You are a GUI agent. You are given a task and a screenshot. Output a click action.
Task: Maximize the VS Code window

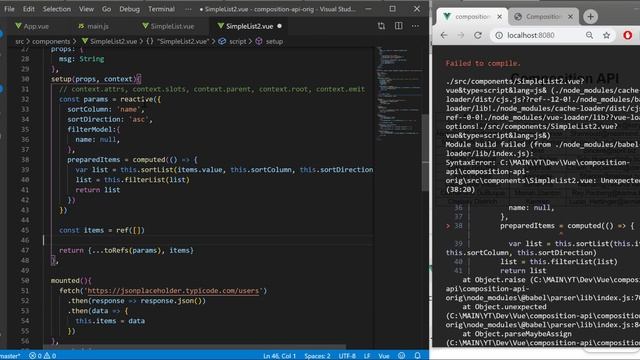(x=392, y=9)
